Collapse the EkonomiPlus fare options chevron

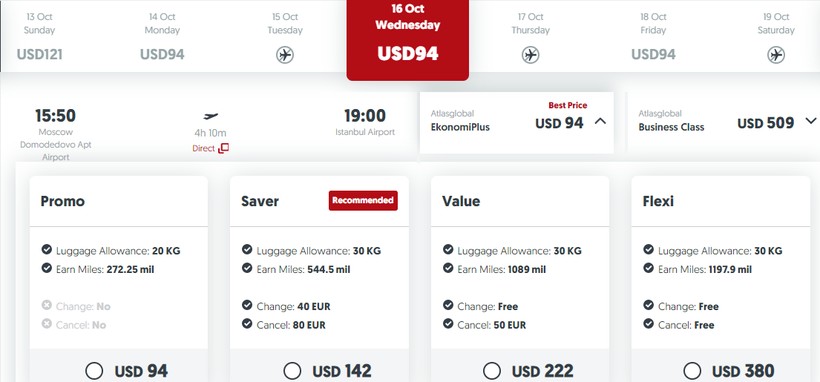click(x=600, y=121)
